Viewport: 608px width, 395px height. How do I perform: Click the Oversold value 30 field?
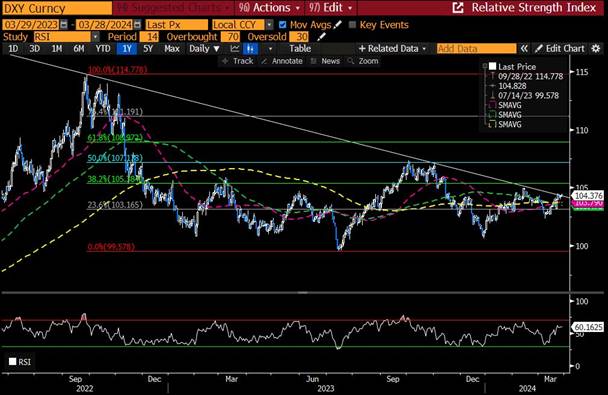point(299,37)
